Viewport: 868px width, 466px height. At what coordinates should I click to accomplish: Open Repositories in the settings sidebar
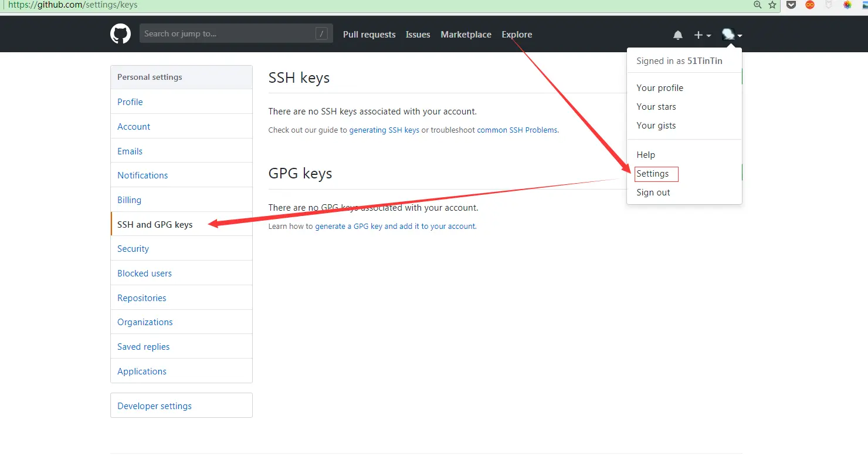[181, 298]
